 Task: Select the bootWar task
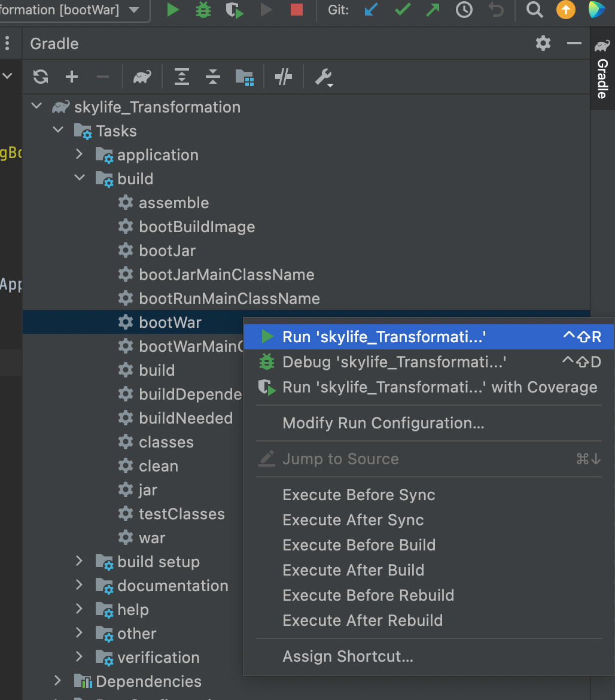tap(170, 322)
